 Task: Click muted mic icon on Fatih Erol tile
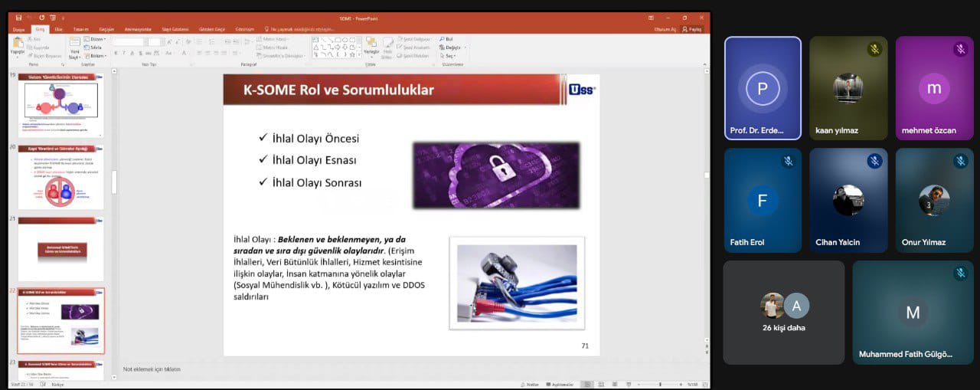coord(789,161)
